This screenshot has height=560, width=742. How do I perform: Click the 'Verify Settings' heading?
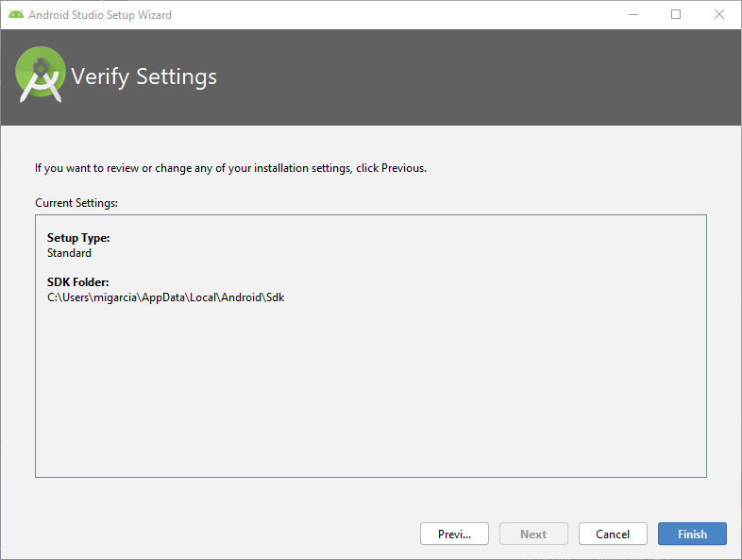click(x=143, y=76)
